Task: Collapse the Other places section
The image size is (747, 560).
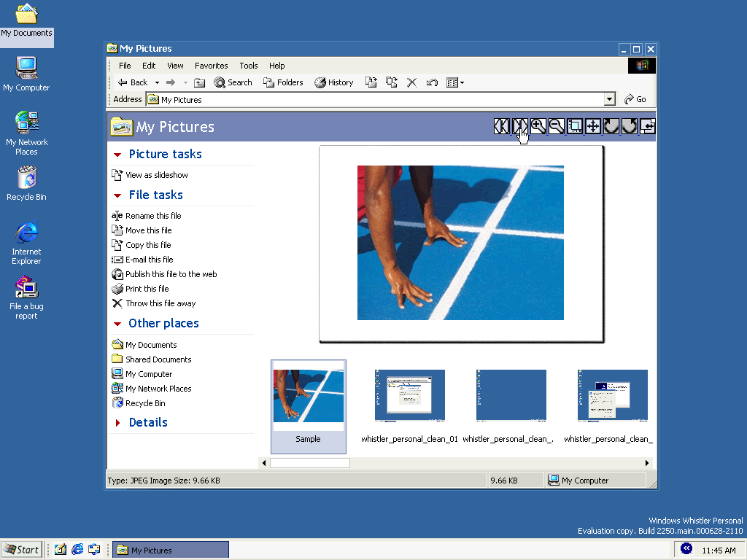Action: tap(117, 324)
